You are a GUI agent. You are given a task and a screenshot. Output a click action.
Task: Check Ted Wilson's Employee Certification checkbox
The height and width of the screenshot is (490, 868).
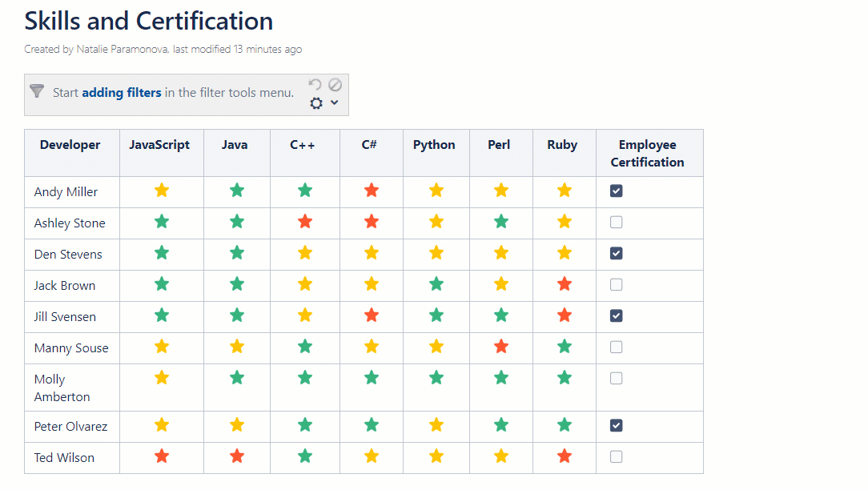[616, 456]
